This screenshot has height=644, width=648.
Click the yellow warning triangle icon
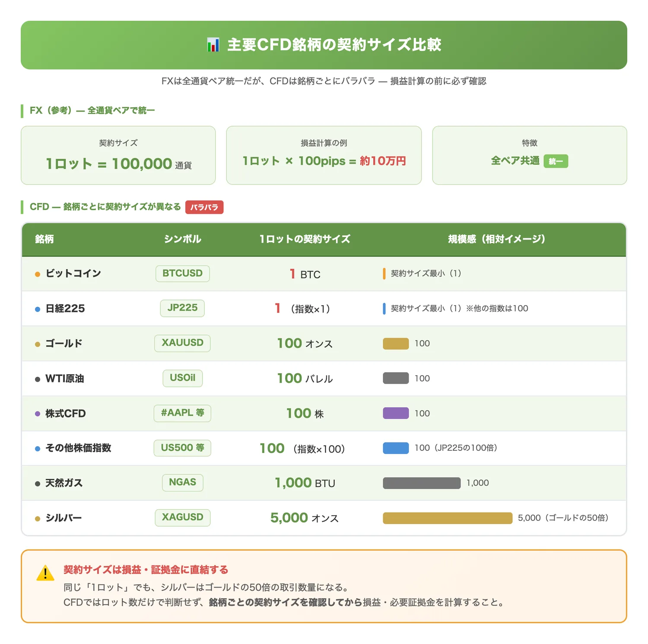click(x=45, y=573)
